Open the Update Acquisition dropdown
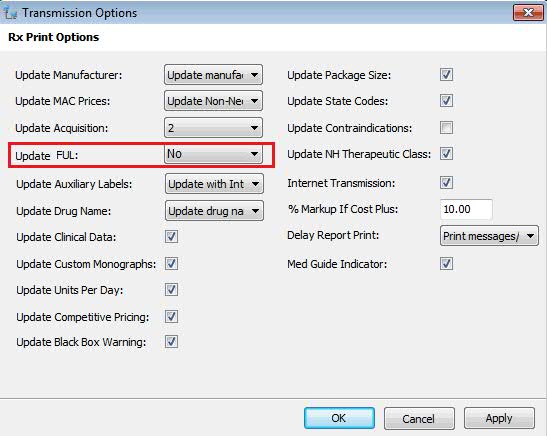 coord(213,128)
